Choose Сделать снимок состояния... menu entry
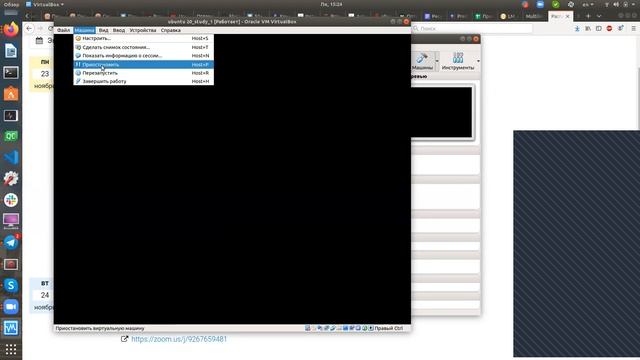This screenshot has width=640, height=360. 143,47
